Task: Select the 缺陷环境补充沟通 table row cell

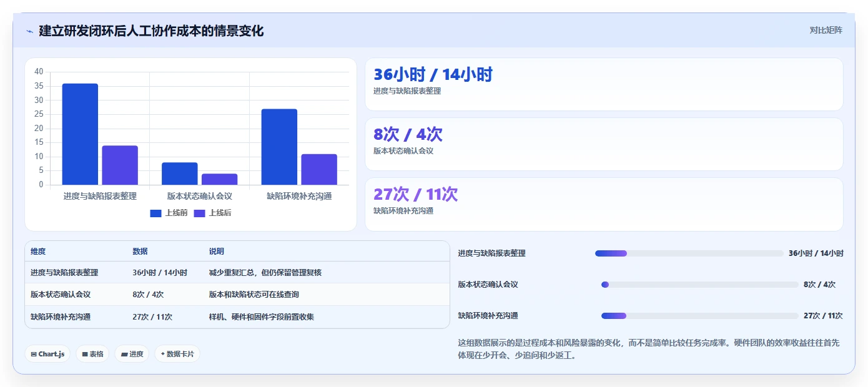Action: pos(61,317)
